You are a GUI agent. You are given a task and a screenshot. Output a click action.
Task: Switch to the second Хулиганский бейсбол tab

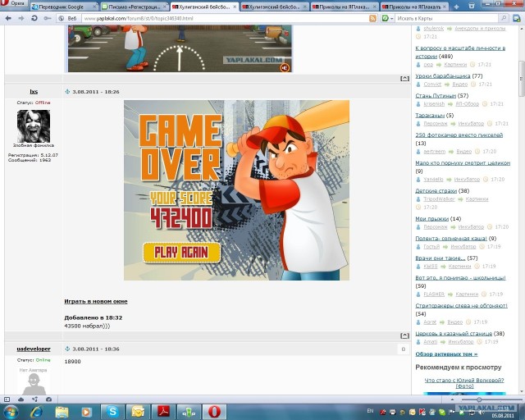click(x=275, y=7)
